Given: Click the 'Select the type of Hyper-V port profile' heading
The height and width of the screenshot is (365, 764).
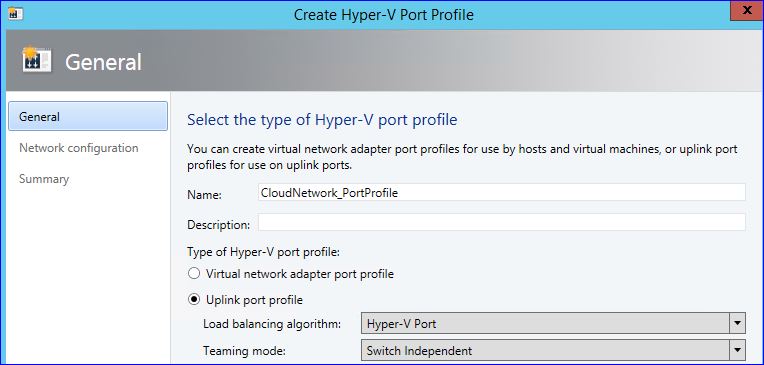Looking at the screenshot, I should (x=322, y=120).
